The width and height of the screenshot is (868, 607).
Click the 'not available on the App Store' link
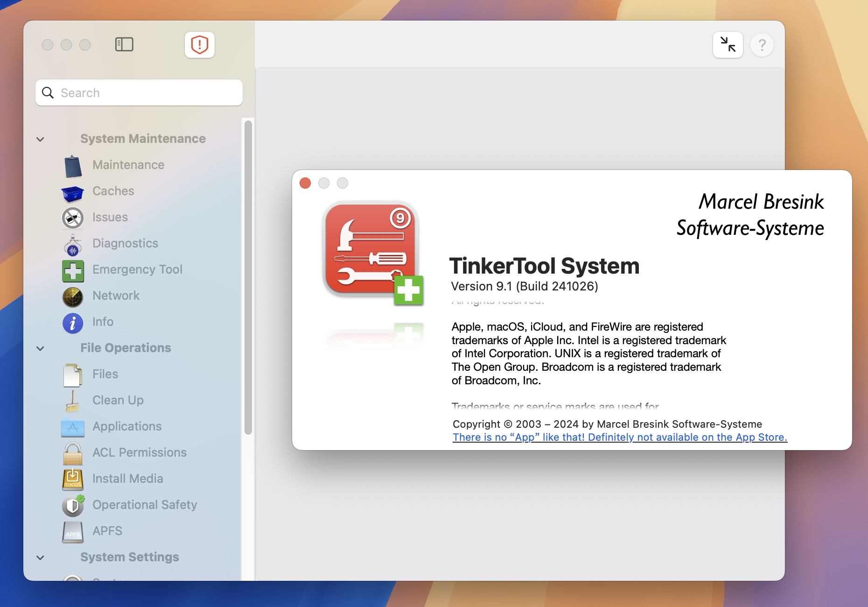620,437
